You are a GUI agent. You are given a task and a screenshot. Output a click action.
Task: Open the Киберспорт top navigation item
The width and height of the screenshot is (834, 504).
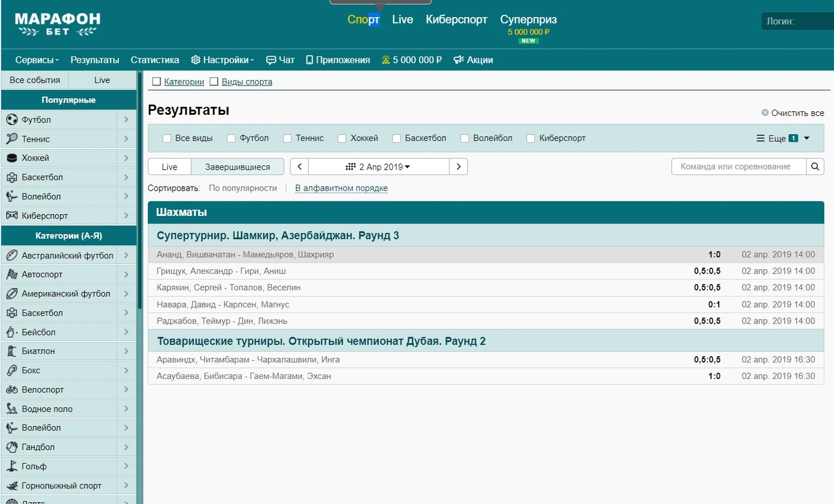[x=456, y=19]
